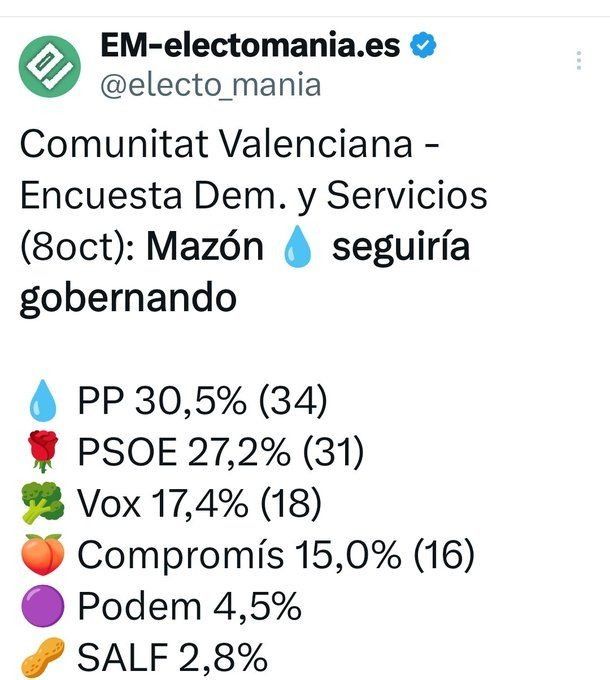
Task: Open the @electo_mania handle link
Action: click(x=210, y=85)
